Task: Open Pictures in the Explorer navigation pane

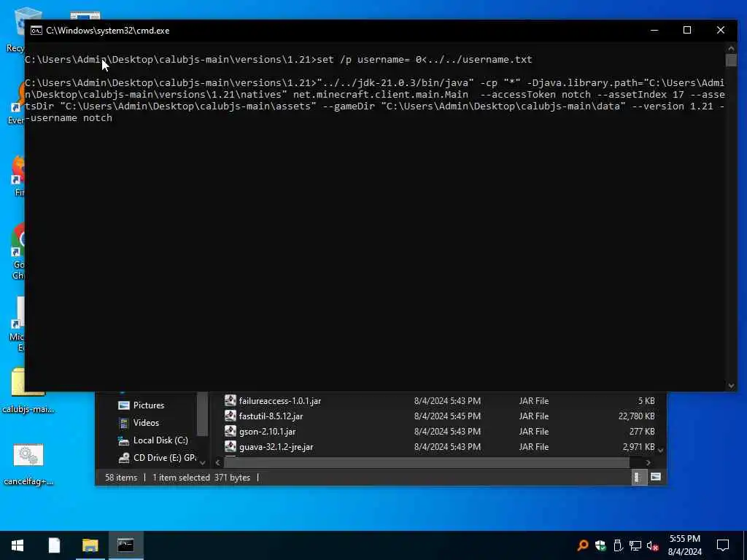Action: pyautogui.click(x=148, y=405)
